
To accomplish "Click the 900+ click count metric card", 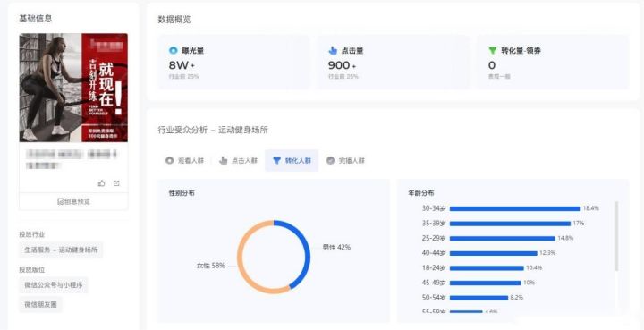I will point(393,62).
